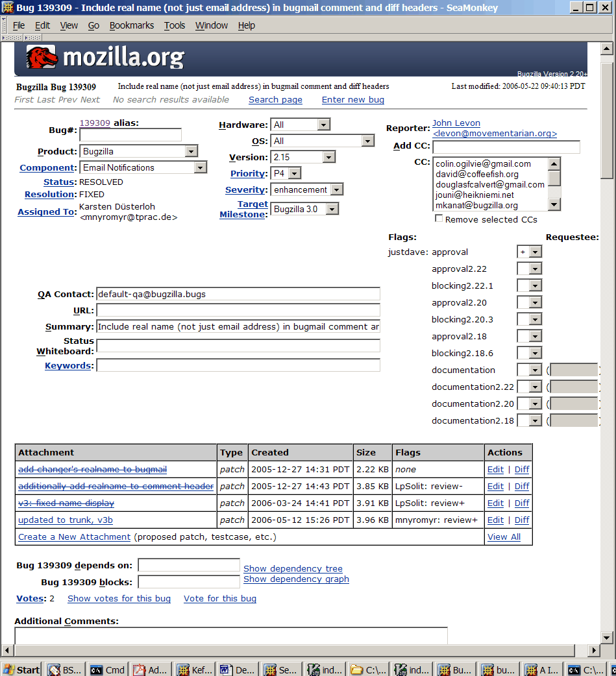Check Remove selected CCs checkbox

pos(439,219)
